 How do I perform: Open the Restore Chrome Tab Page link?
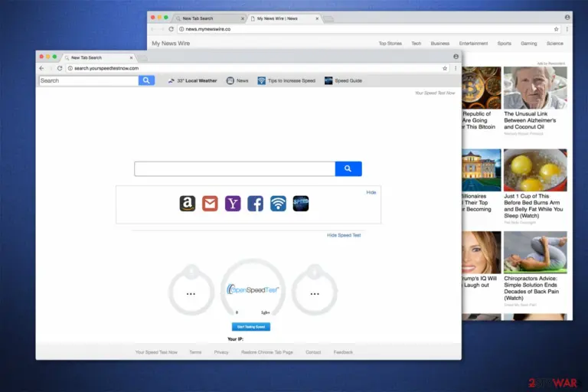[267, 352]
